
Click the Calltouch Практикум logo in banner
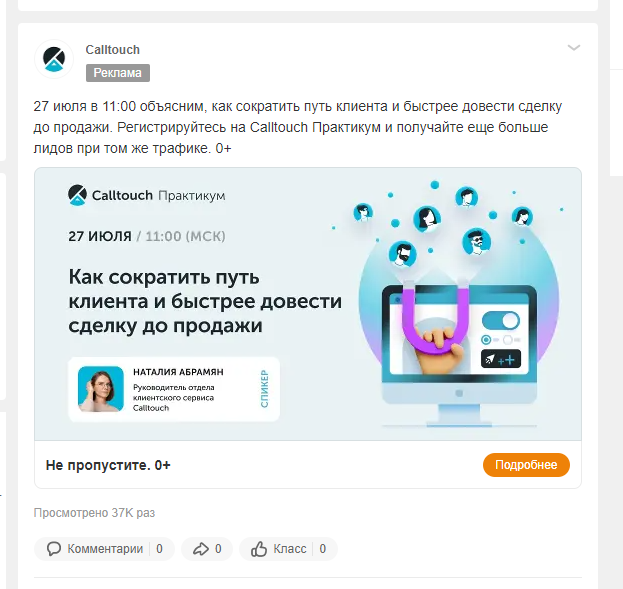pyautogui.click(x=147, y=195)
